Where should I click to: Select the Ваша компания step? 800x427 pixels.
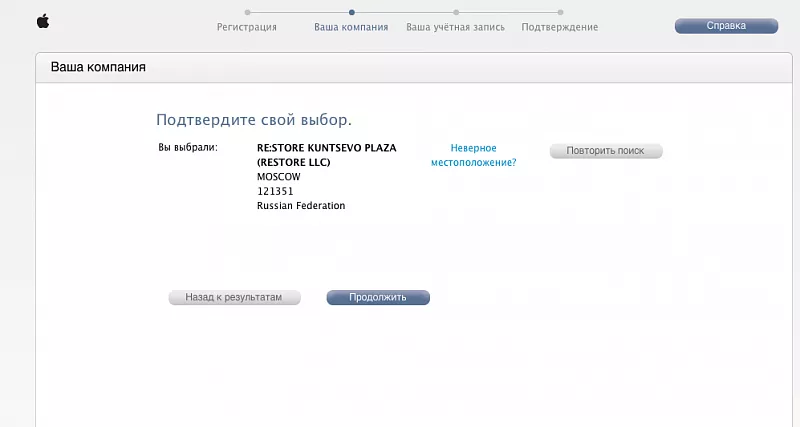(351, 27)
